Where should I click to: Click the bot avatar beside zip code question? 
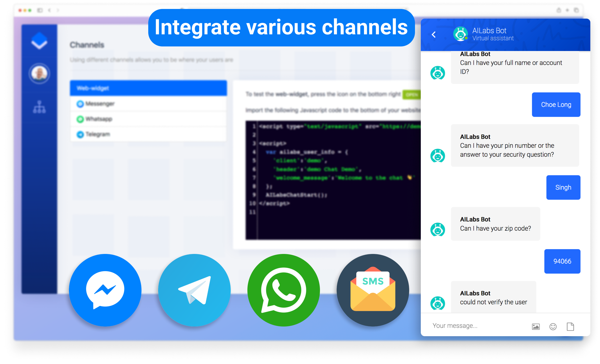tap(437, 230)
